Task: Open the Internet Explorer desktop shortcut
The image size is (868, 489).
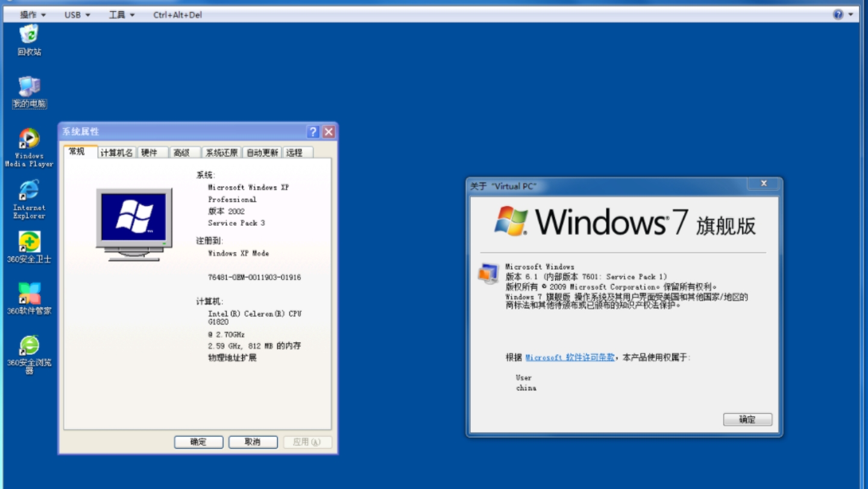Action: (x=29, y=199)
